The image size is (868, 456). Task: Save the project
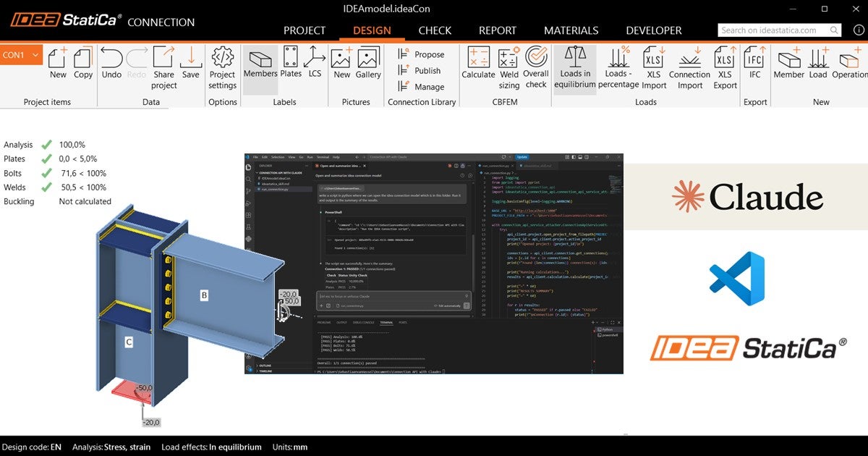[191, 63]
